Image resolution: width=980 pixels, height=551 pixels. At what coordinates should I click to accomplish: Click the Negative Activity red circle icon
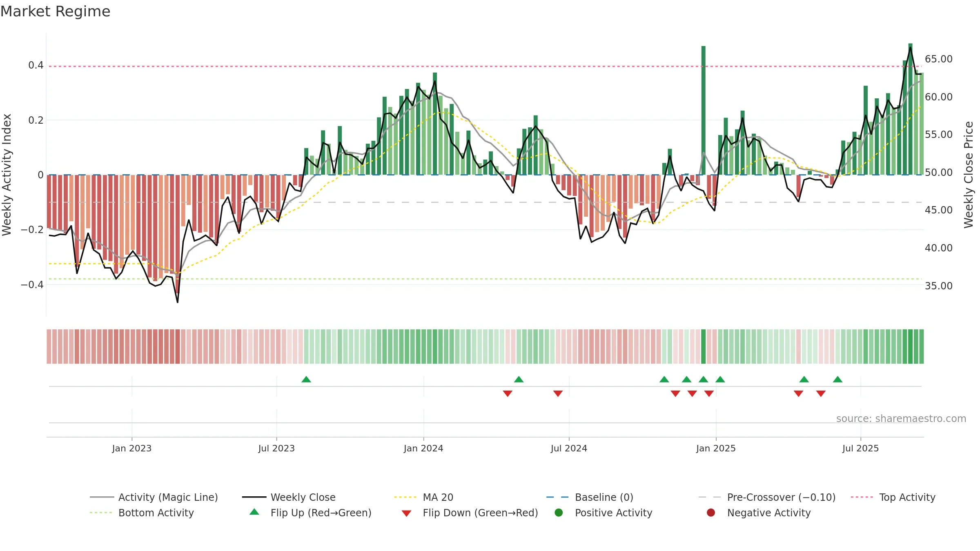tap(711, 512)
